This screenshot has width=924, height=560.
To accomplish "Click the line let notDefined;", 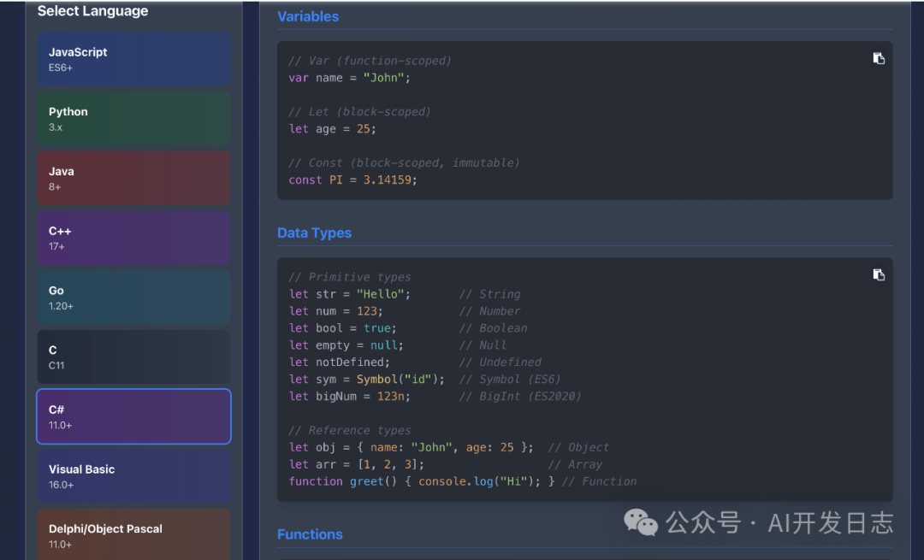I will pyautogui.click(x=340, y=363).
